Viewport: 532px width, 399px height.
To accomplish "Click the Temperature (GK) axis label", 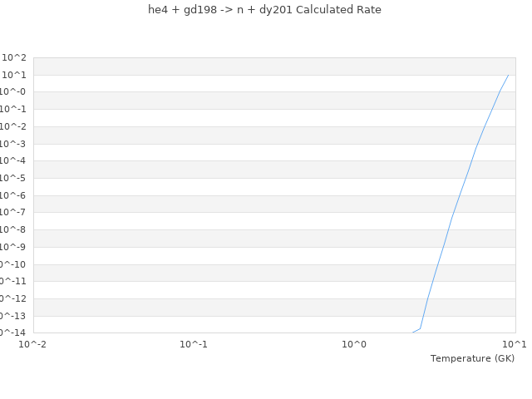I will 472,358.
